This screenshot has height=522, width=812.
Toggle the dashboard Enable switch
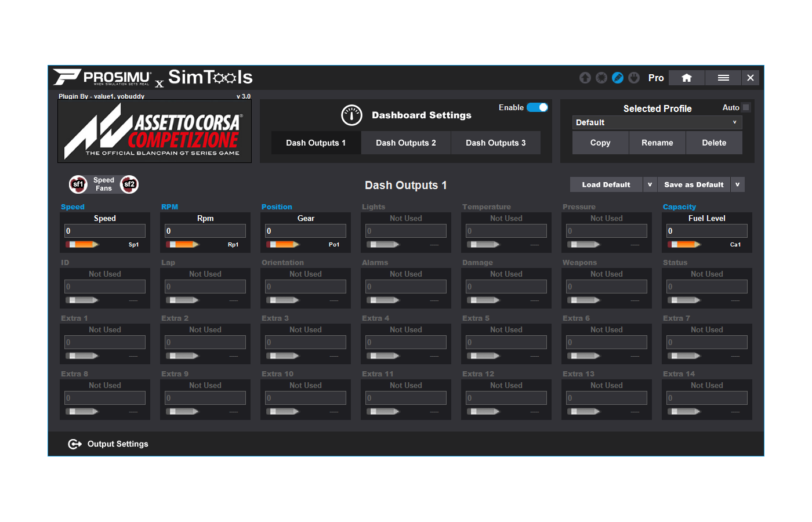538,107
